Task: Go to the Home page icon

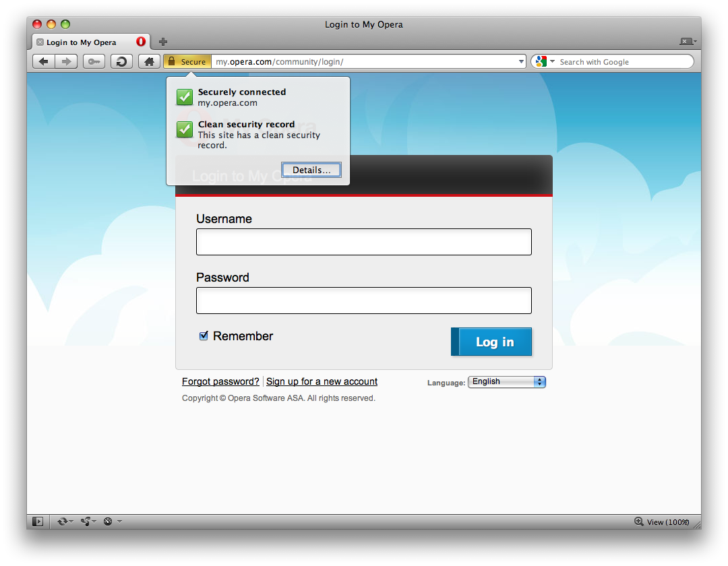Action: pos(149,62)
